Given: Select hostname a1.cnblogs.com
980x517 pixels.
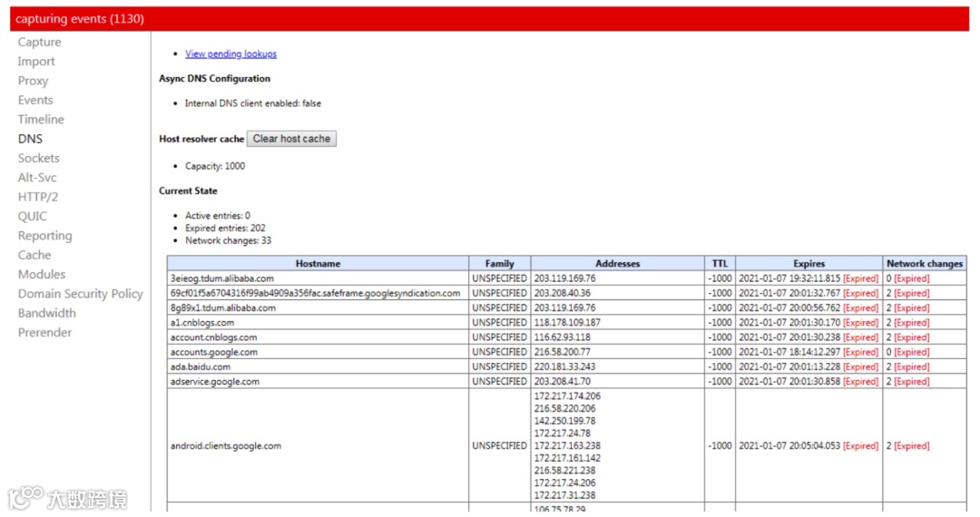Looking at the screenshot, I should pyautogui.click(x=201, y=323).
